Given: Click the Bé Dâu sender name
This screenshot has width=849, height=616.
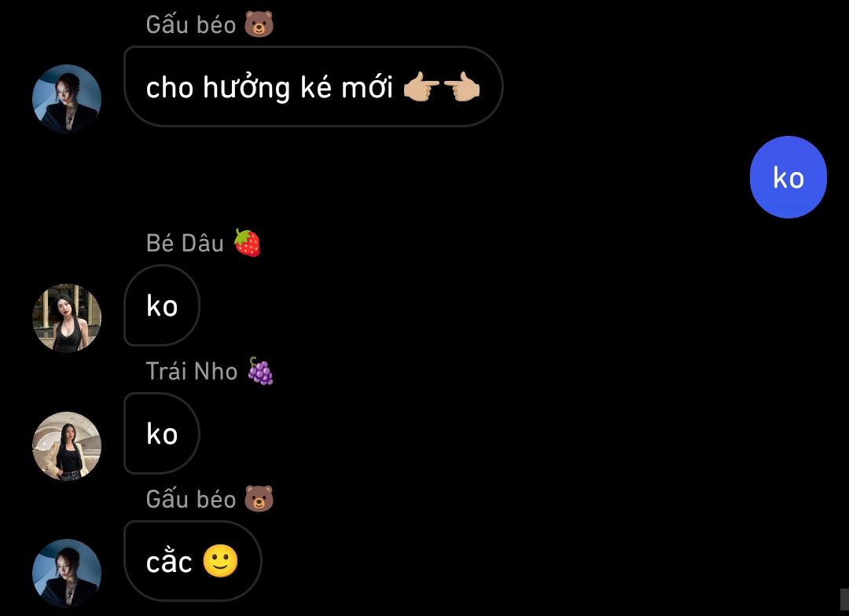Looking at the screenshot, I should pos(185,243).
